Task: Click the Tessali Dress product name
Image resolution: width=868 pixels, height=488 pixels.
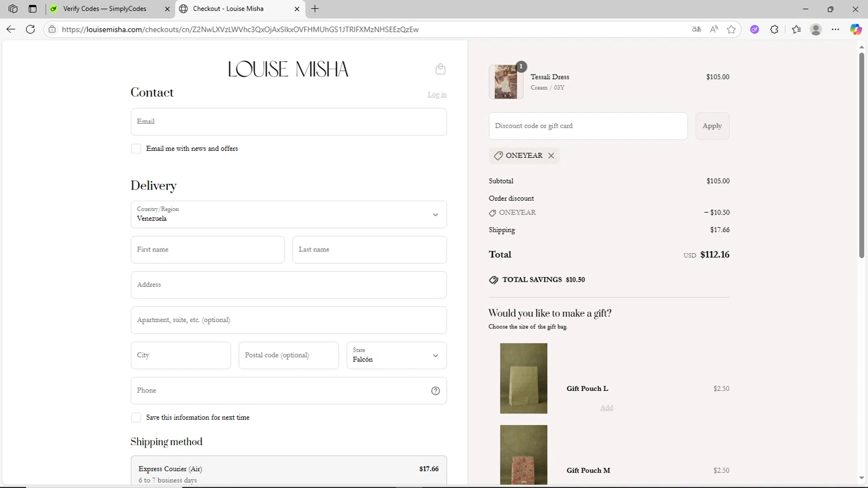Action: (550, 77)
